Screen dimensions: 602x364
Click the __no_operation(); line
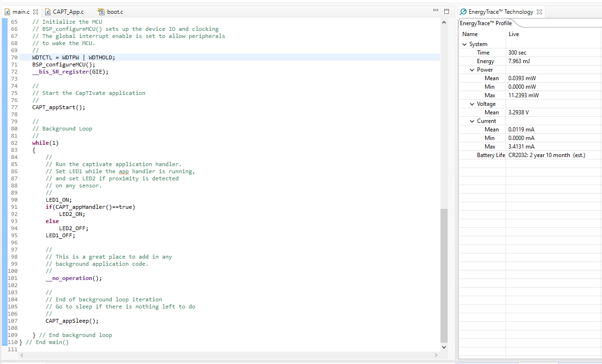(x=74, y=278)
